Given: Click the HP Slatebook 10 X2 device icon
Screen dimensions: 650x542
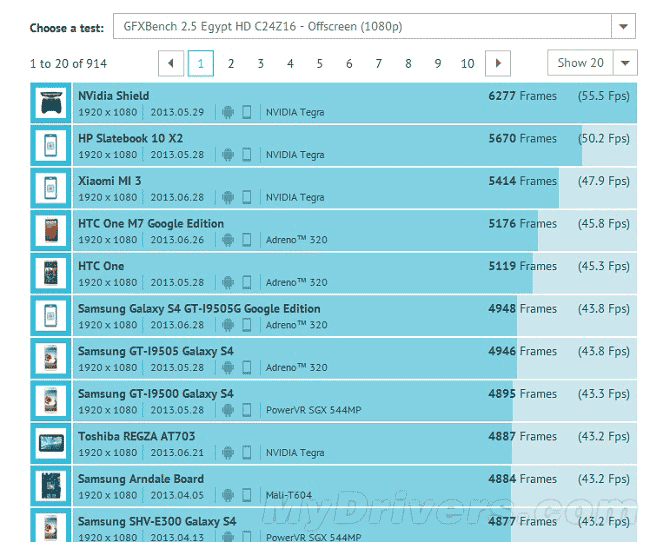Looking at the screenshot, I should point(50,146).
